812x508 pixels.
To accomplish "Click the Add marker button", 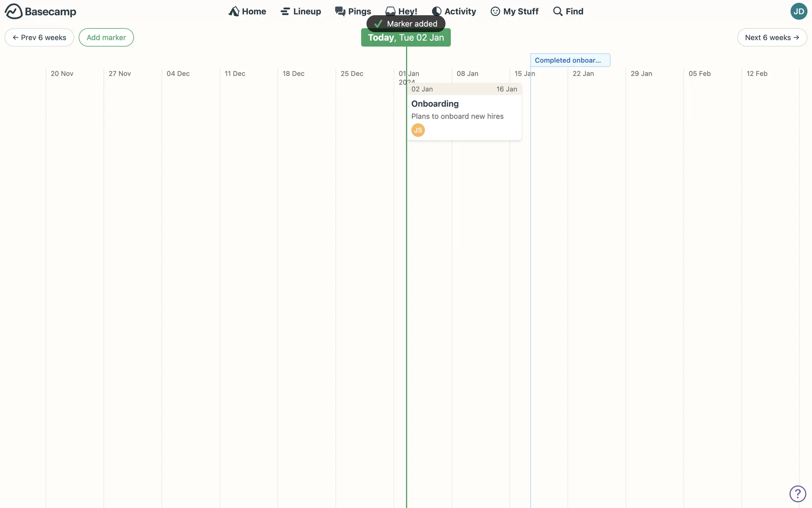I will tap(106, 38).
